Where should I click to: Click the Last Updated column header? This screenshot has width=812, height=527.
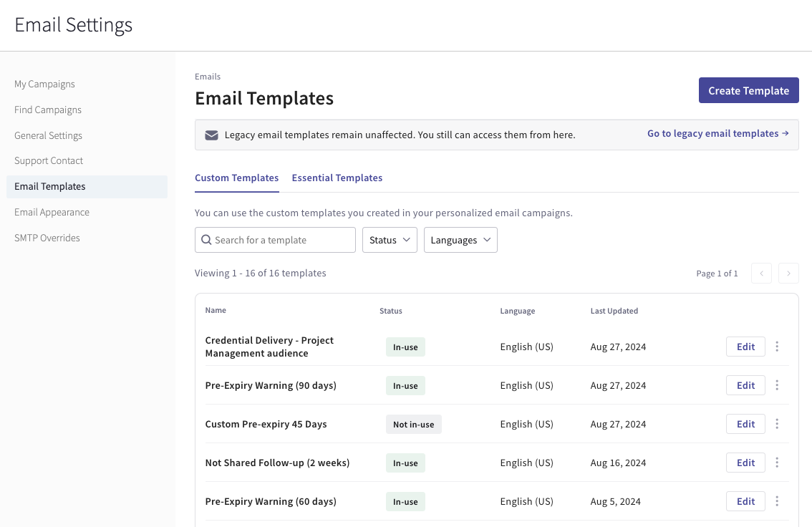pos(614,311)
